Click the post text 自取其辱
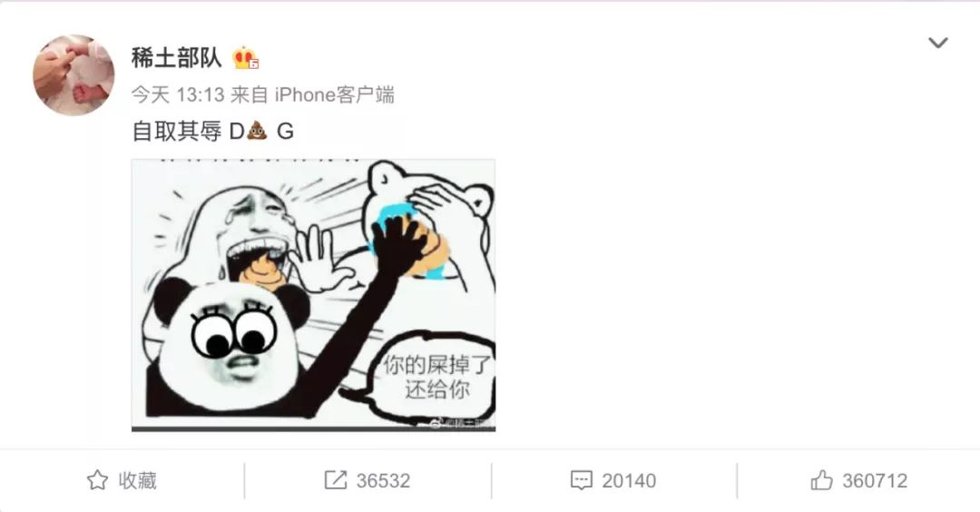 tap(177, 132)
